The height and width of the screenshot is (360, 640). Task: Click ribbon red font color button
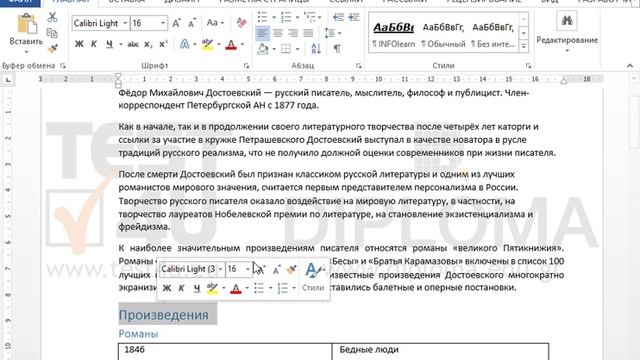[x=231, y=44]
